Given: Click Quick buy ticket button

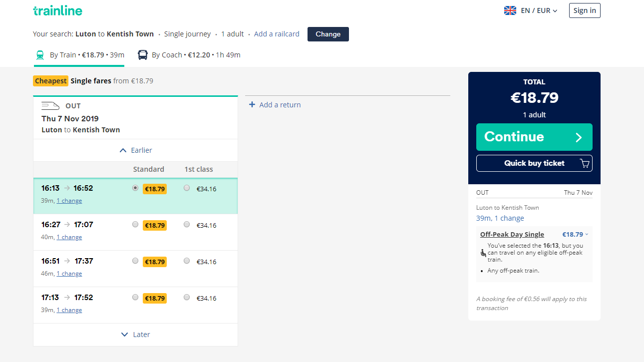Looking at the screenshot, I should click(x=534, y=163).
